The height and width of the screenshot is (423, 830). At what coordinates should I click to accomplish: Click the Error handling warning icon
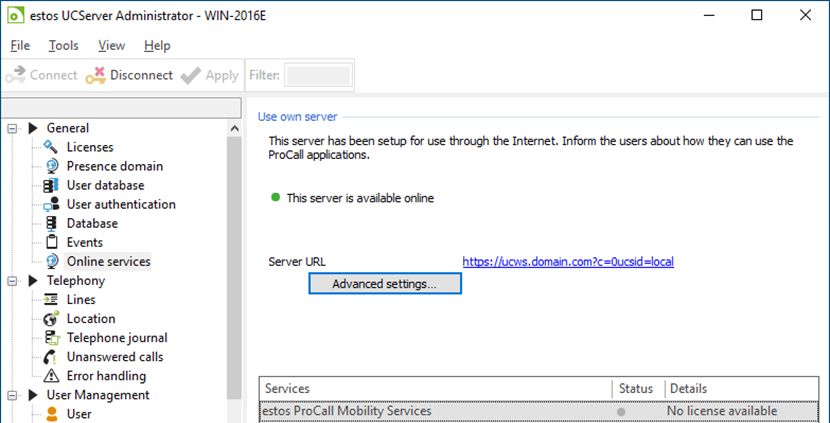pyautogui.click(x=52, y=376)
